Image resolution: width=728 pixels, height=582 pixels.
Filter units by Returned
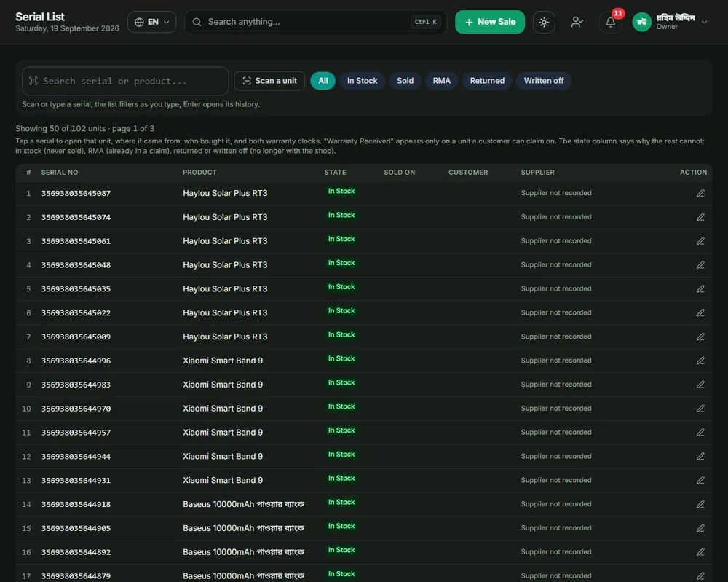point(487,81)
